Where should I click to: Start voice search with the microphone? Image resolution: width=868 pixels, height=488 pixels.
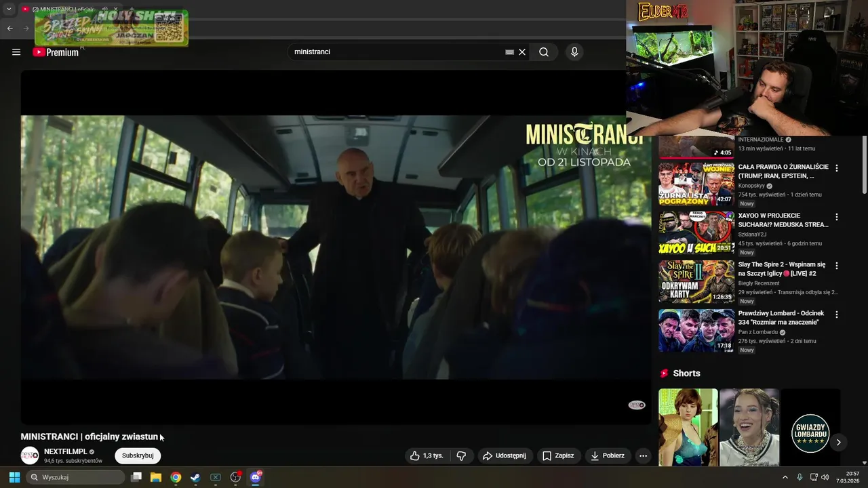point(574,52)
